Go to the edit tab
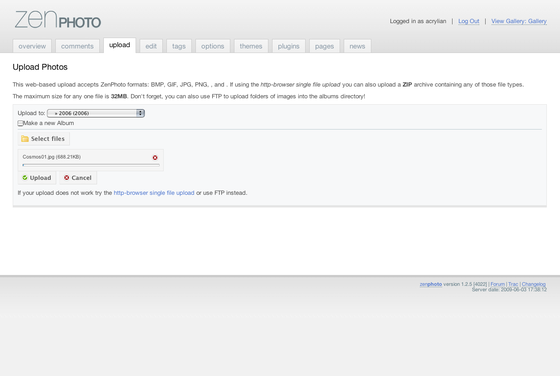This screenshot has width=560, height=376. 151,46
